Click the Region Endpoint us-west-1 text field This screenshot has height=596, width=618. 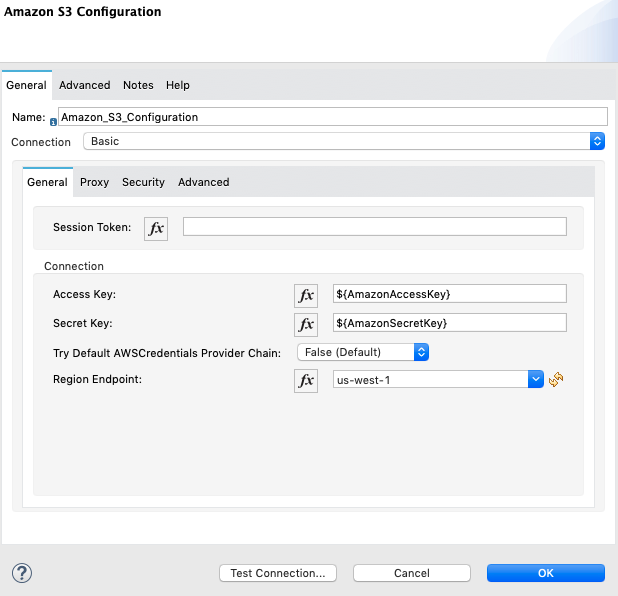[430, 380]
